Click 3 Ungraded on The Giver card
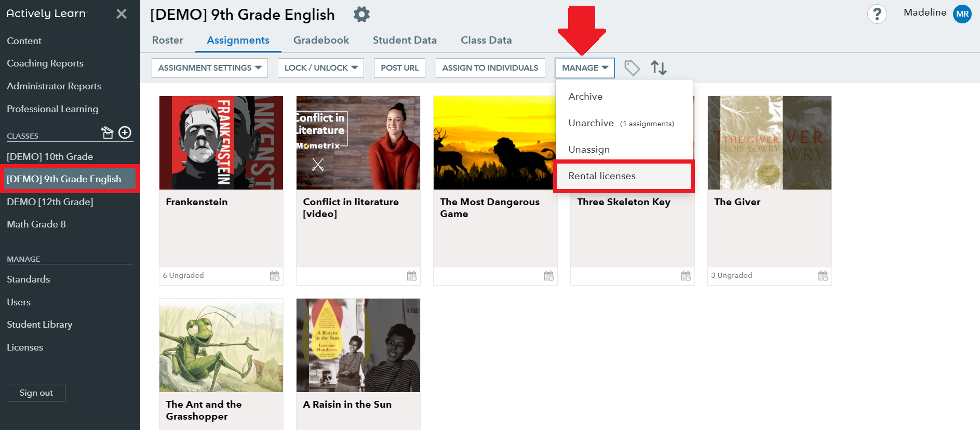 [x=732, y=276]
